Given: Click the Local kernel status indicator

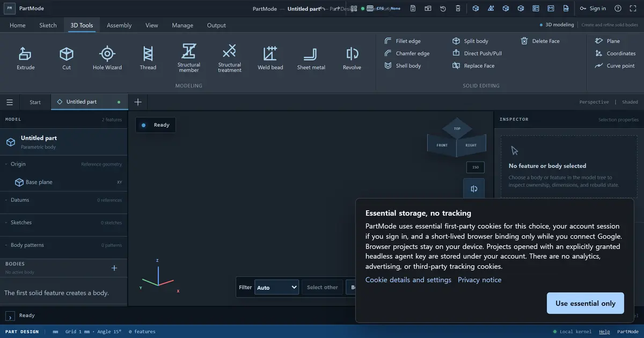Looking at the screenshot, I should click(572, 332).
